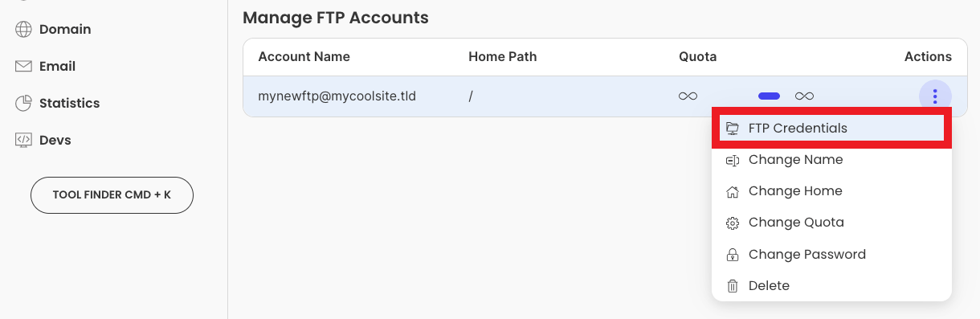Click the Statistics pie chart icon
This screenshot has width=980, height=319.
click(x=23, y=103)
